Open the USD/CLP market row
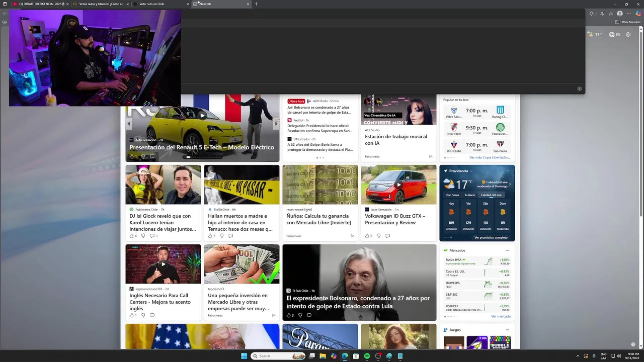 click(x=477, y=308)
